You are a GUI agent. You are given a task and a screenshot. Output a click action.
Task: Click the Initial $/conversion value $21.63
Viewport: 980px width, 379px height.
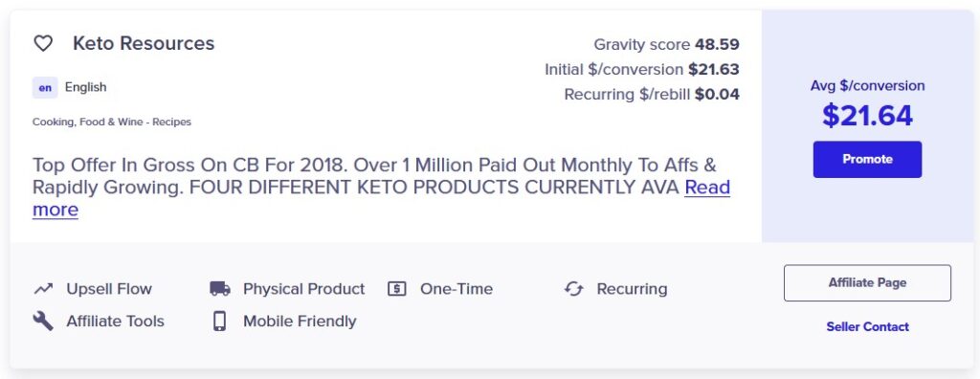(714, 70)
